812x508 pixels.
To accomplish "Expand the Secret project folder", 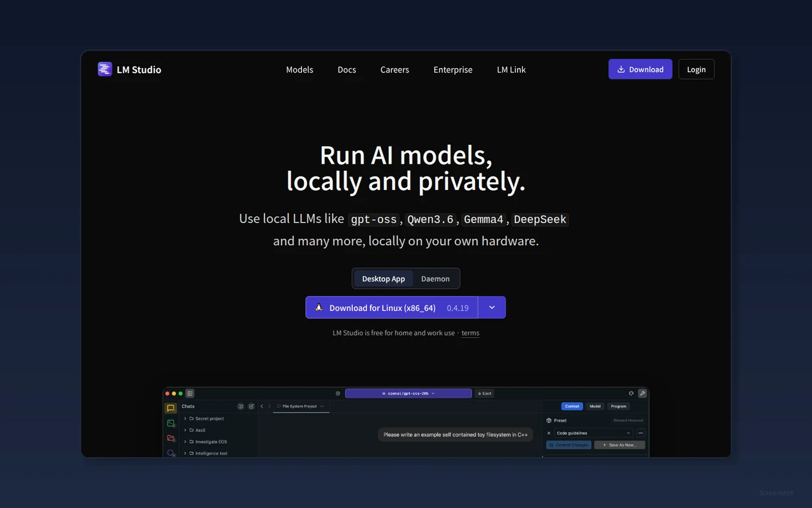I will [x=185, y=419].
